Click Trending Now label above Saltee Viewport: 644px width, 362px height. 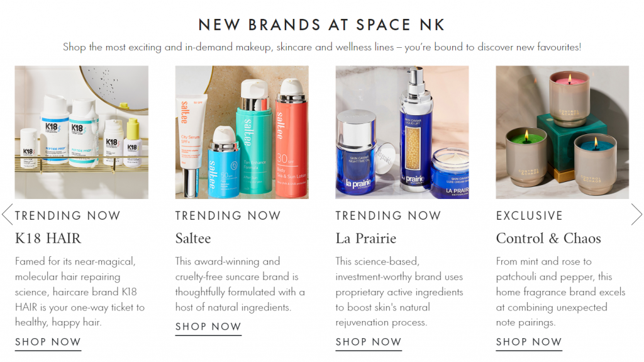[x=228, y=215]
